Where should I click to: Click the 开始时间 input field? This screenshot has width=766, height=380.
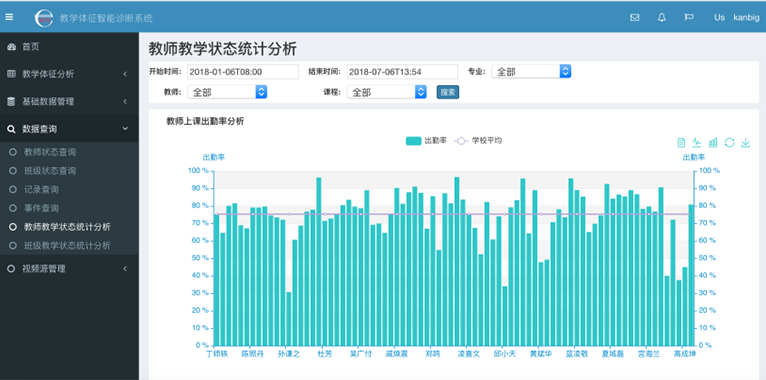tap(243, 72)
